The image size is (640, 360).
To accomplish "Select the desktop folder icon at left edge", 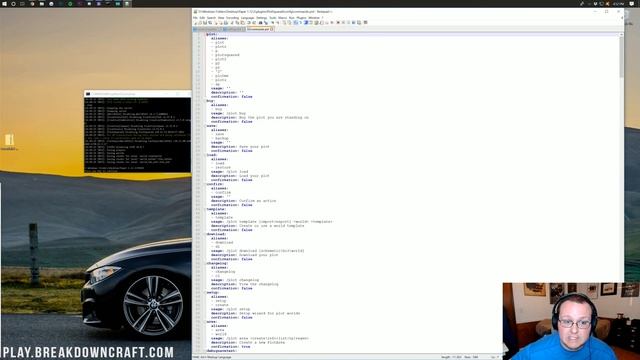I will (9, 140).
